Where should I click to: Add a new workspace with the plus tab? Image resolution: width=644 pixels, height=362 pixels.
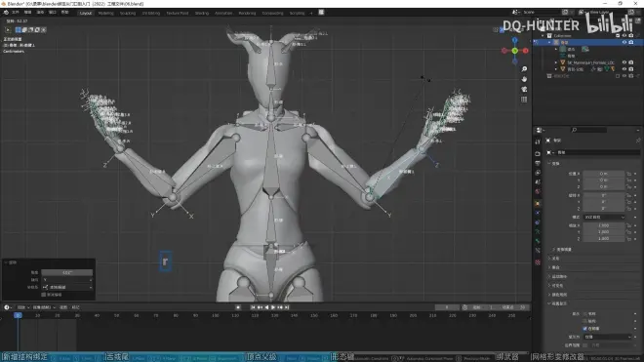(311, 13)
